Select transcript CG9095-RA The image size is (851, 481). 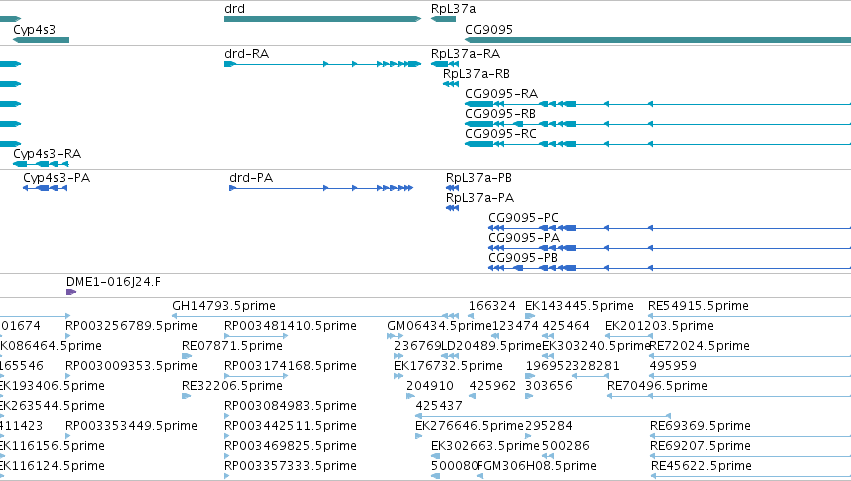click(658, 104)
